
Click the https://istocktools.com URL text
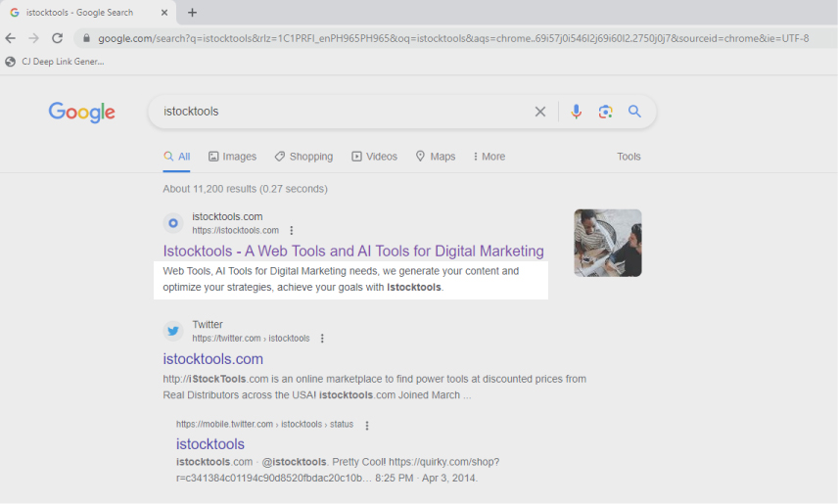click(x=236, y=230)
